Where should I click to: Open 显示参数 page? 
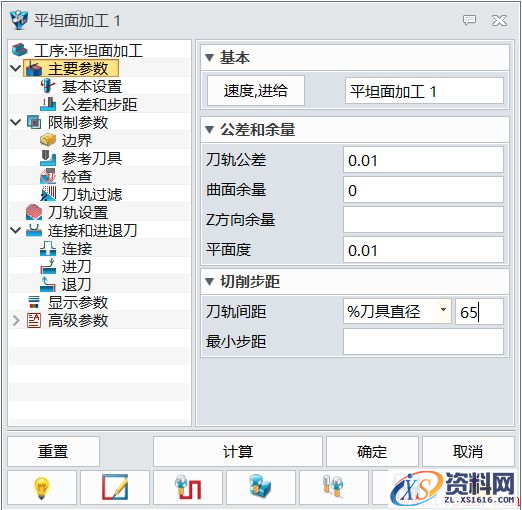(x=78, y=302)
